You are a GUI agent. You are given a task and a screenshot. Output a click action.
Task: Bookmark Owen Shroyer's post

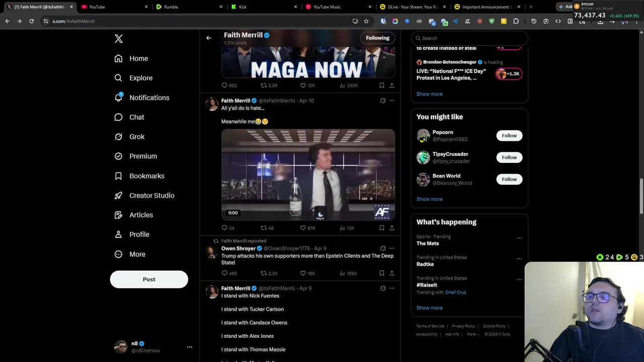(382, 274)
